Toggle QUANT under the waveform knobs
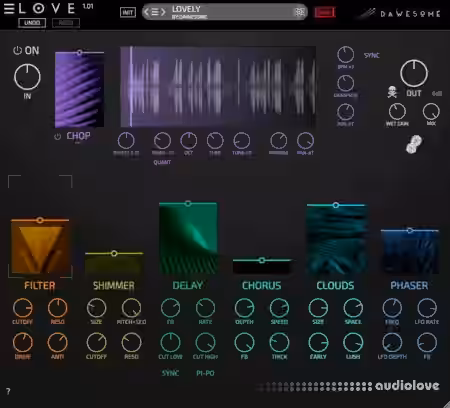 (162, 162)
